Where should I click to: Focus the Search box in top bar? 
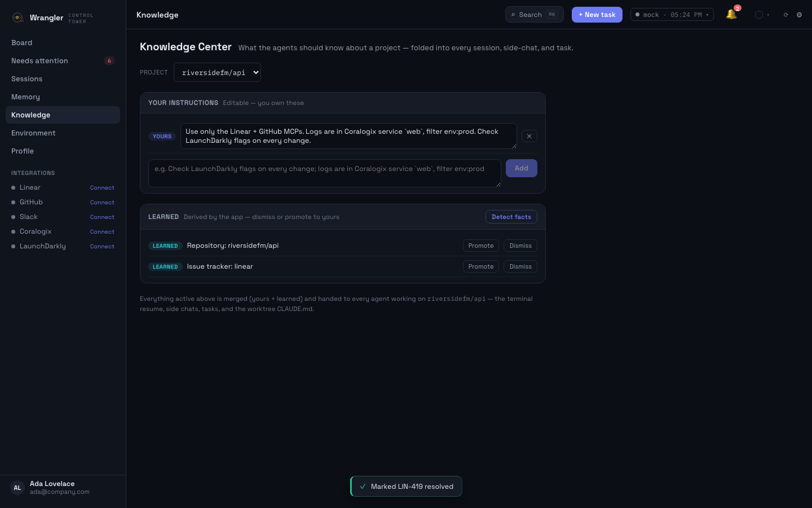click(x=534, y=15)
